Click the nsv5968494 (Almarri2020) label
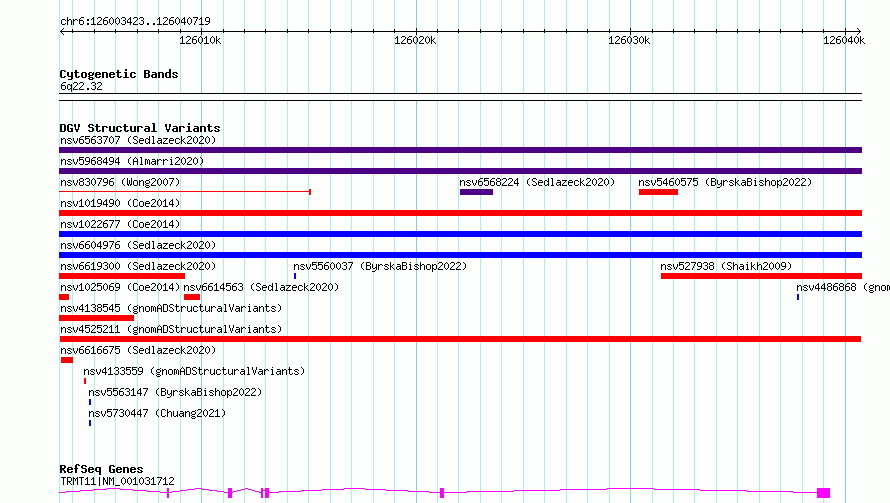Viewport: 890px width, 503px height. pyautogui.click(x=132, y=161)
